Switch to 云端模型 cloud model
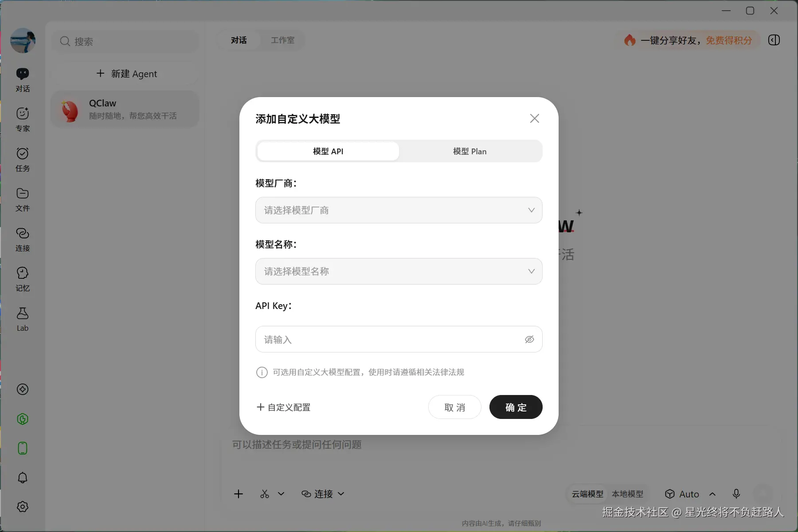The width and height of the screenshot is (798, 532). coord(587,494)
